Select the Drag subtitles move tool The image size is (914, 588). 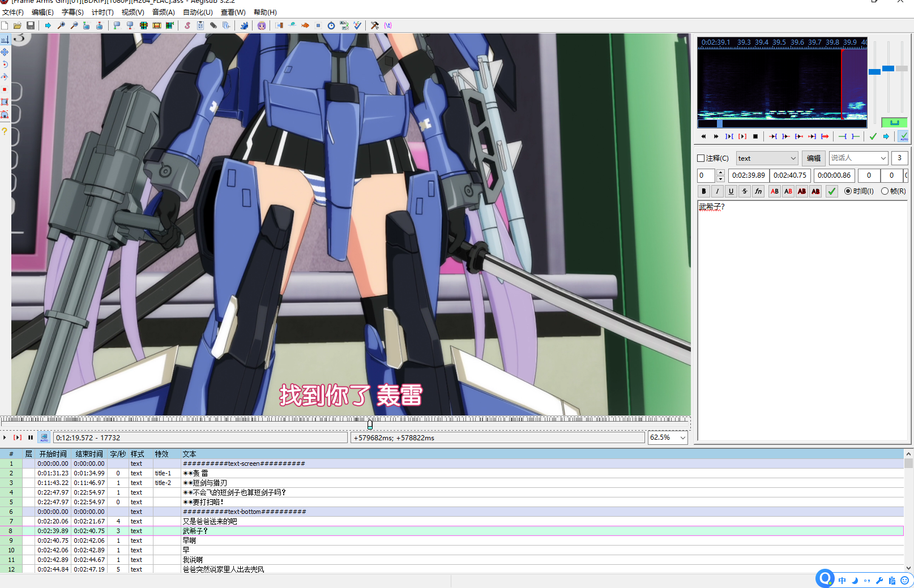click(x=5, y=52)
